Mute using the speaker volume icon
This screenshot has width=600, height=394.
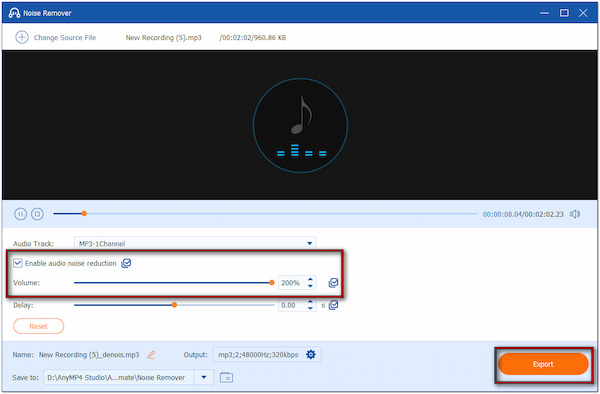pyautogui.click(x=575, y=214)
